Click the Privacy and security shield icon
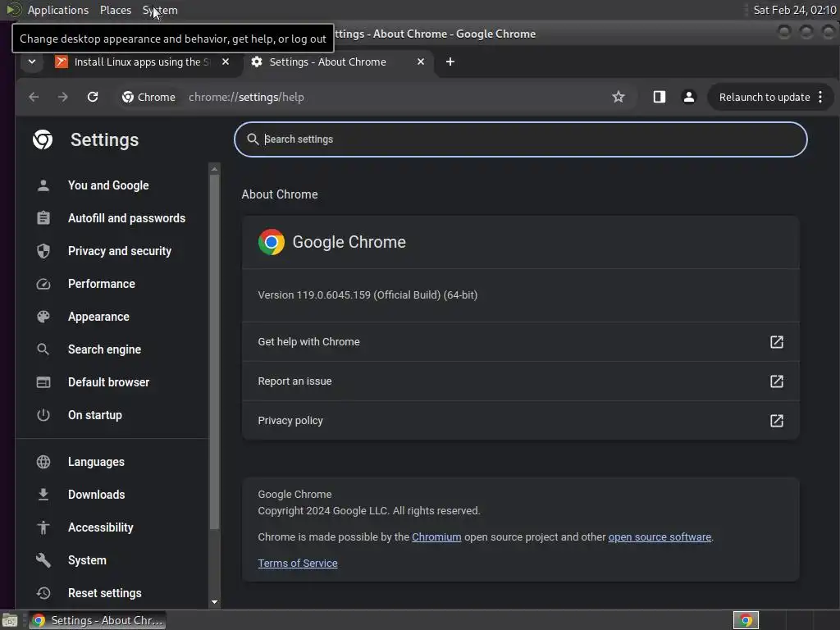 [43, 251]
